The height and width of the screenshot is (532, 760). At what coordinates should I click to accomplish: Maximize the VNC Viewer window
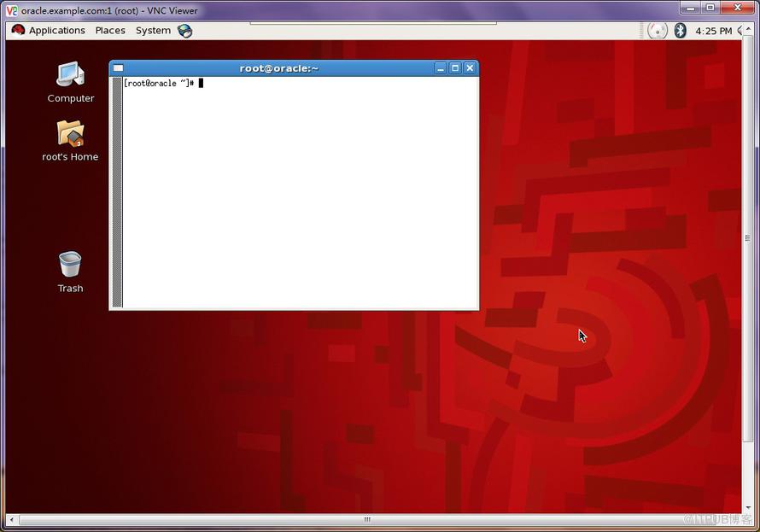(x=710, y=8)
